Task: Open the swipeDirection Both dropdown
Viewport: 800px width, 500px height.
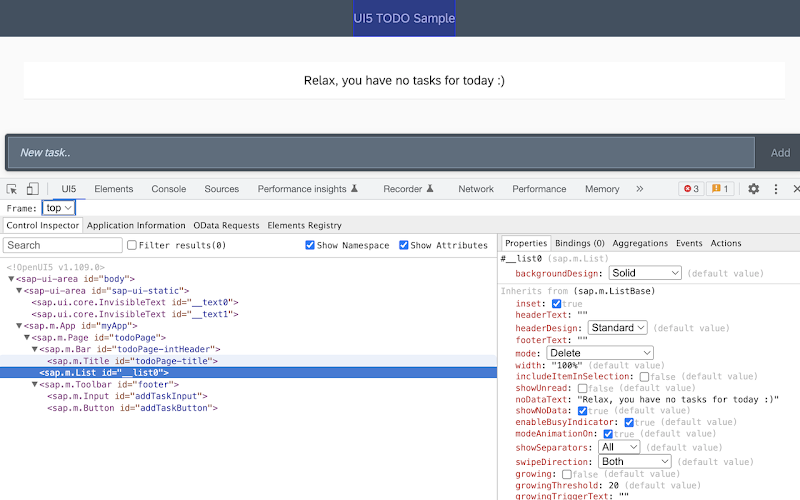Action: pyautogui.click(x=634, y=461)
